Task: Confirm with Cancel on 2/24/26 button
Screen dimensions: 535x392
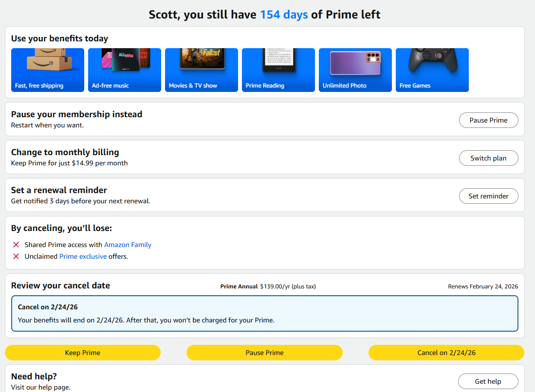Action: tap(446, 353)
